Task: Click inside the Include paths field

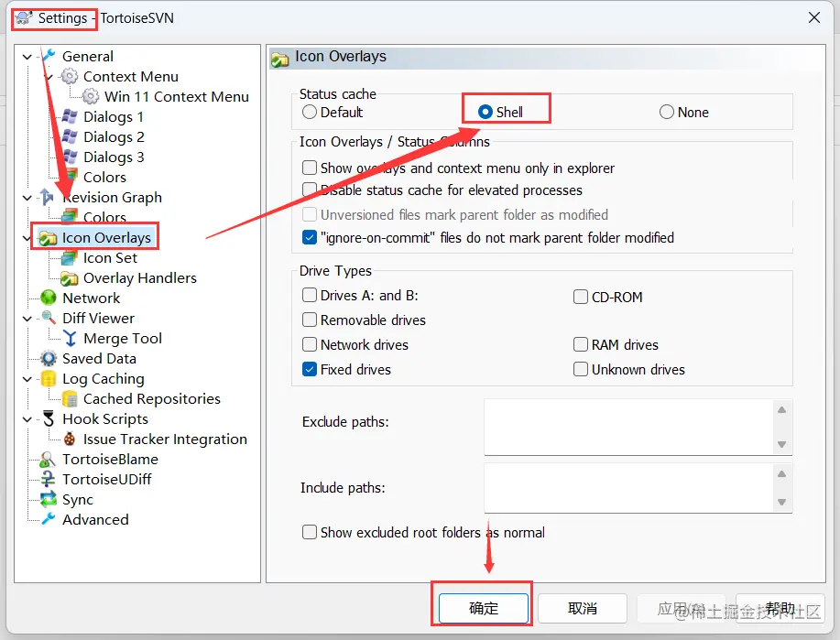Action: pos(628,488)
